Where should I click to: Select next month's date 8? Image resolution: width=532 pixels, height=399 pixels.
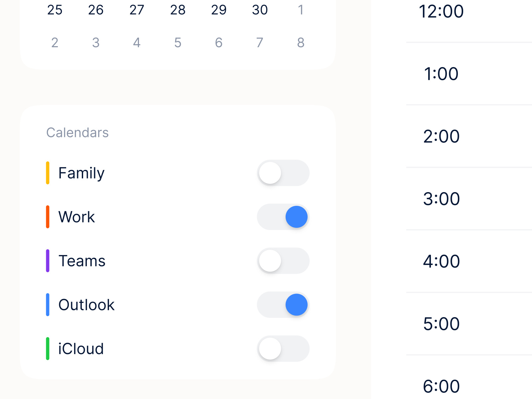[301, 43]
